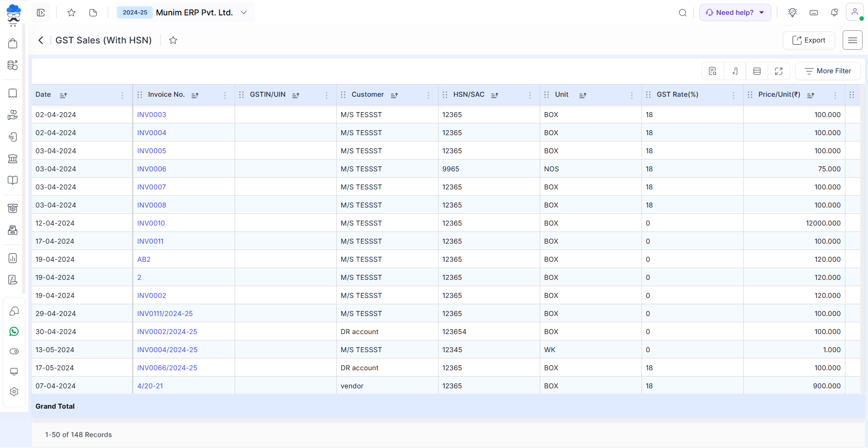Click the settings gear in sidebar
The height and width of the screenshot is (448, 868).
click(x=14, y=391)
